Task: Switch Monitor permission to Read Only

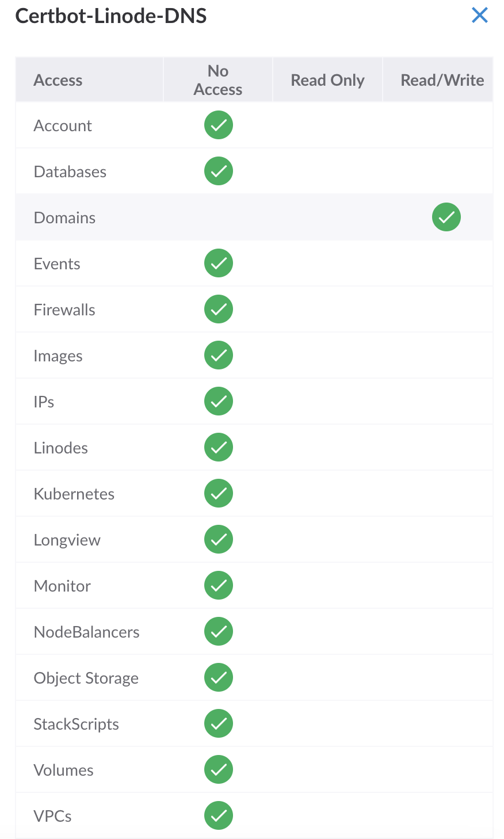Action: [327, 585]
